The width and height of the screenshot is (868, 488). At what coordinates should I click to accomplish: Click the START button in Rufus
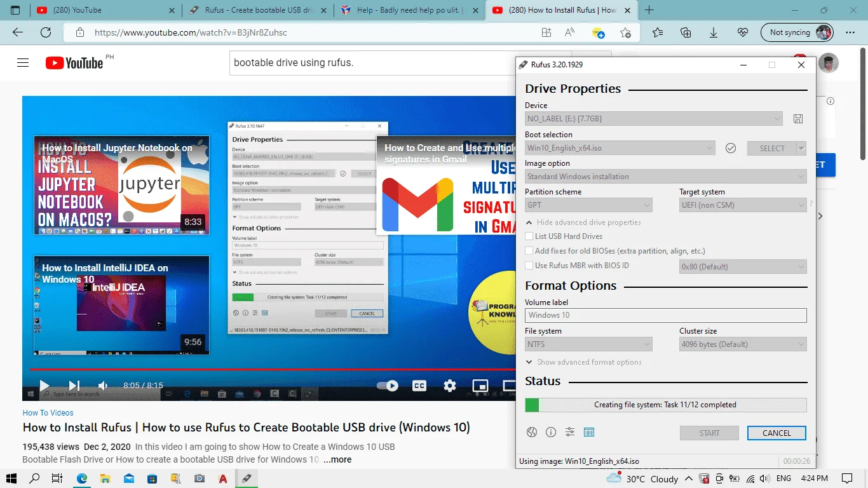(x=709, y=433)
